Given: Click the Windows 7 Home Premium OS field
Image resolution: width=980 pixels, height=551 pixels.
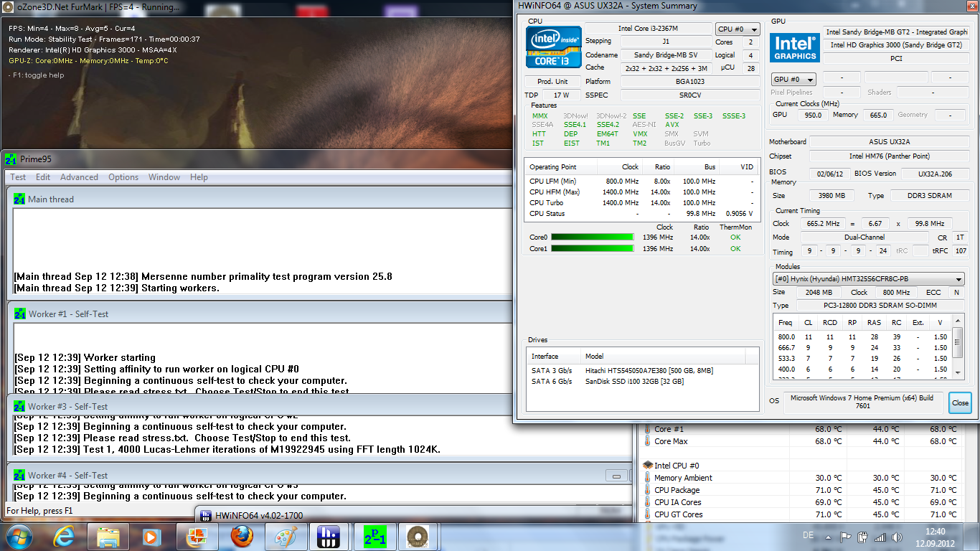Looking at the screenshot, I should coord(862,402).
